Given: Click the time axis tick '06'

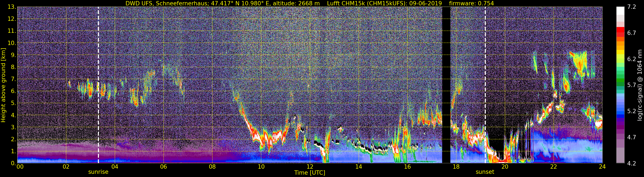Looking at the screenshot, I should click(164, 167).
